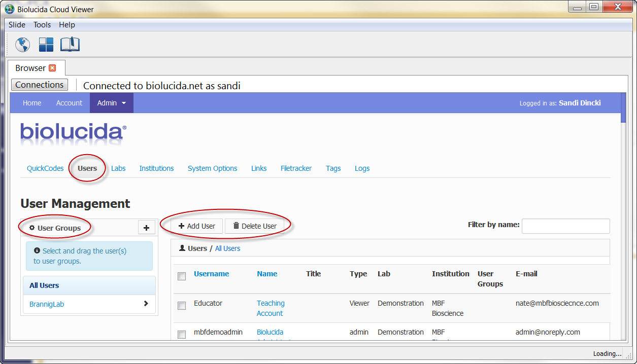637x364 pixels.
Task: Click the globe browser icon in toolbar
Action: tap(22, 45)
